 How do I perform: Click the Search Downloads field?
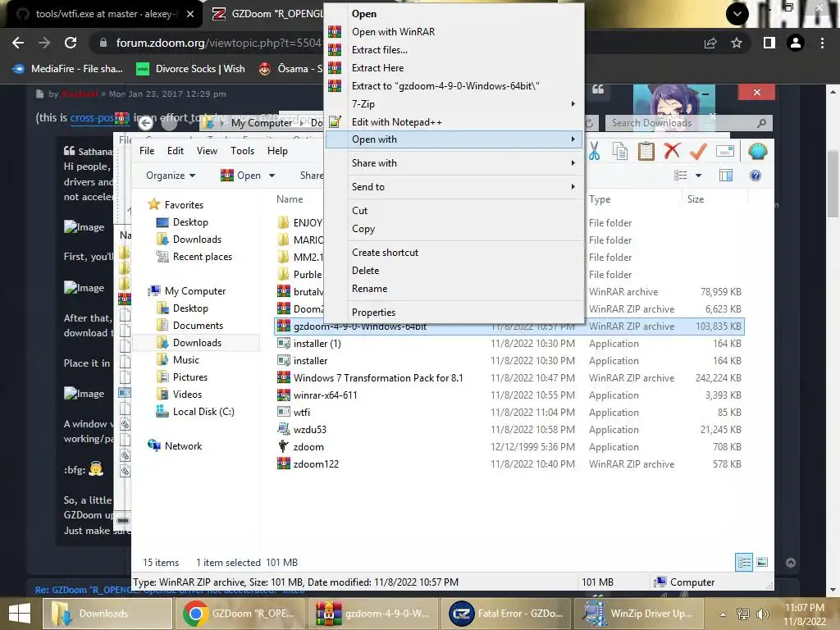(689, 123)
